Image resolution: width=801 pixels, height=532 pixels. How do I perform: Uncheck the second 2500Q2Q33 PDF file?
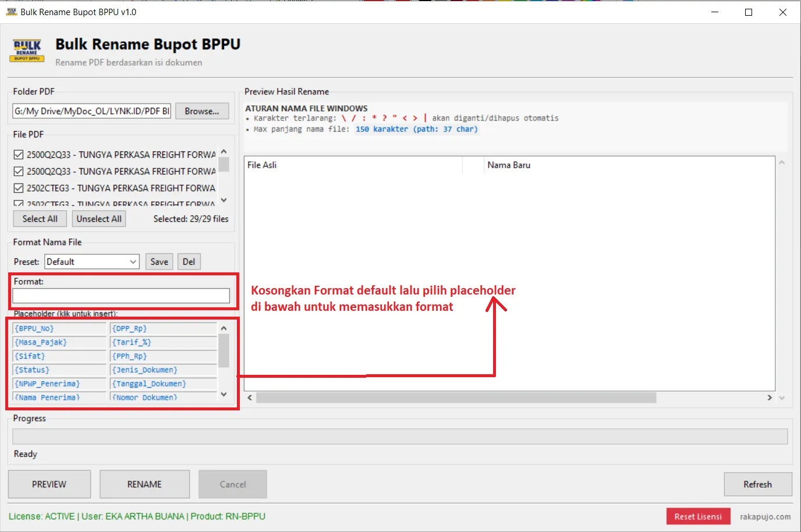(19, 172)
